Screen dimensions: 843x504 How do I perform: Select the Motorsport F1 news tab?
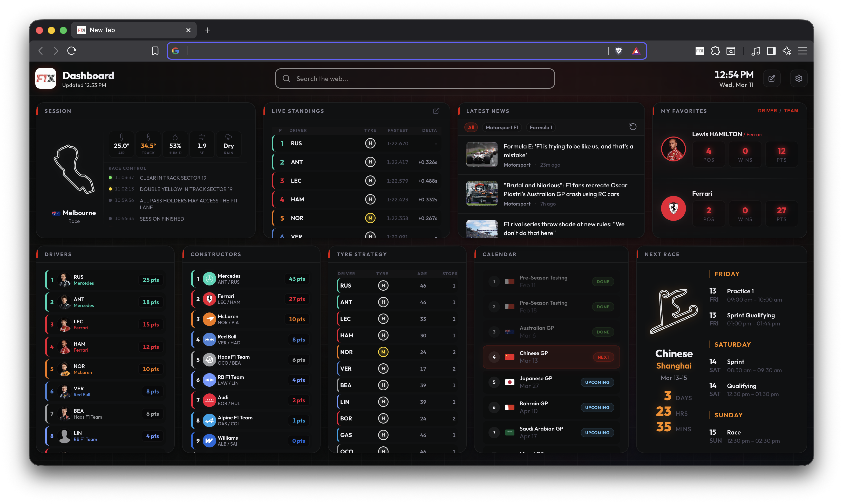(502, 127)
